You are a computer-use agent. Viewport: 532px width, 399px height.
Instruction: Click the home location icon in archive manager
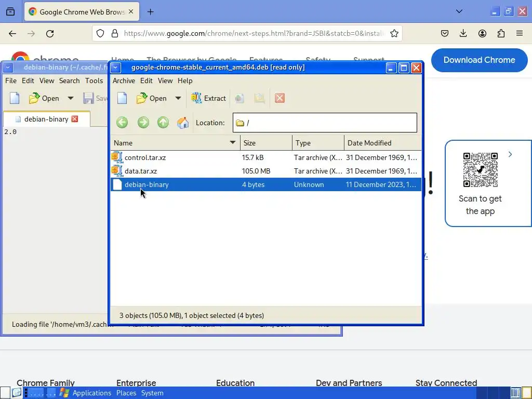point(183,123)
